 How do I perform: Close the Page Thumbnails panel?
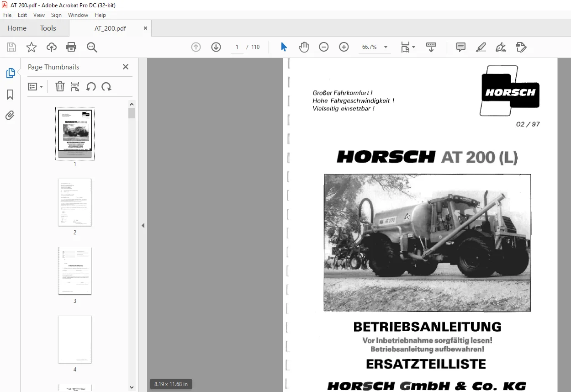click(126, 67)
